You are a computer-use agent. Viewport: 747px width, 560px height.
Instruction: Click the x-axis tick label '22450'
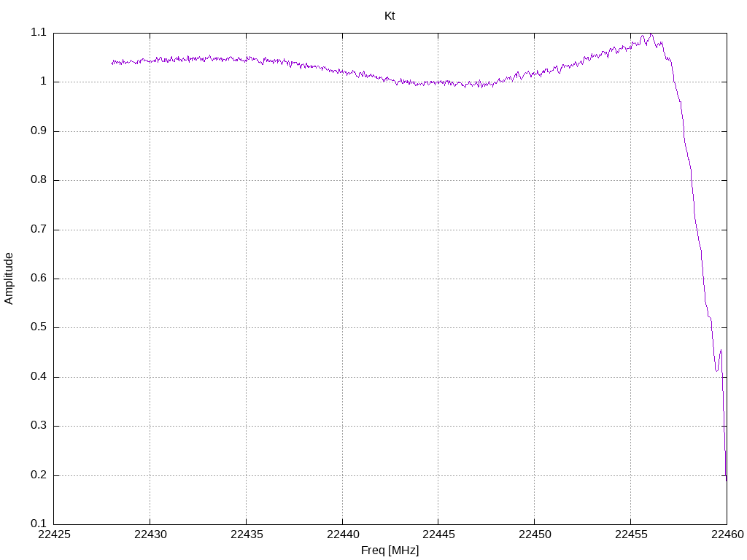[535, 534]
